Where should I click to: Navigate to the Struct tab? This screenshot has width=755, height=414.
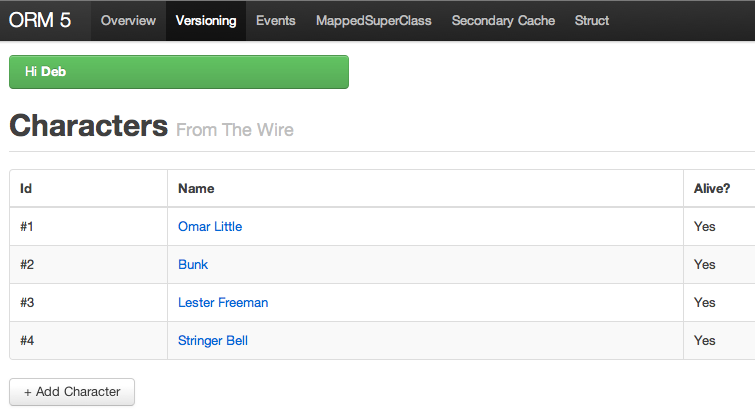(592, 20)
